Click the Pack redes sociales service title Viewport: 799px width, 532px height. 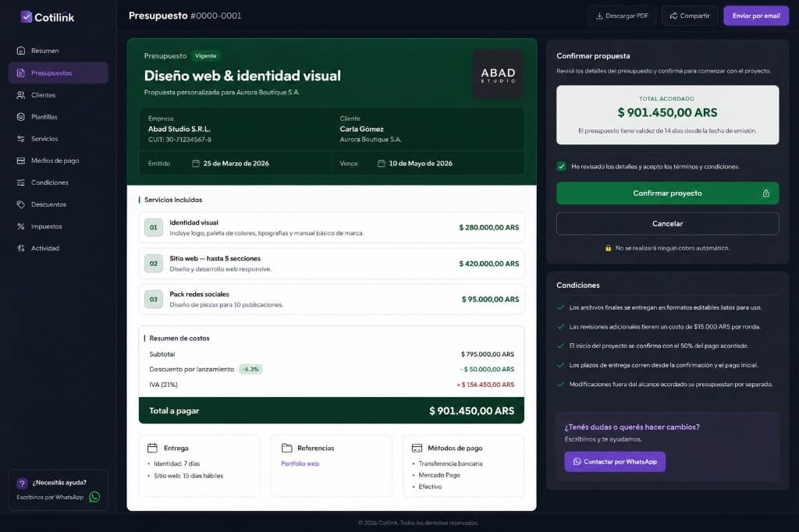tap(199, 294)
